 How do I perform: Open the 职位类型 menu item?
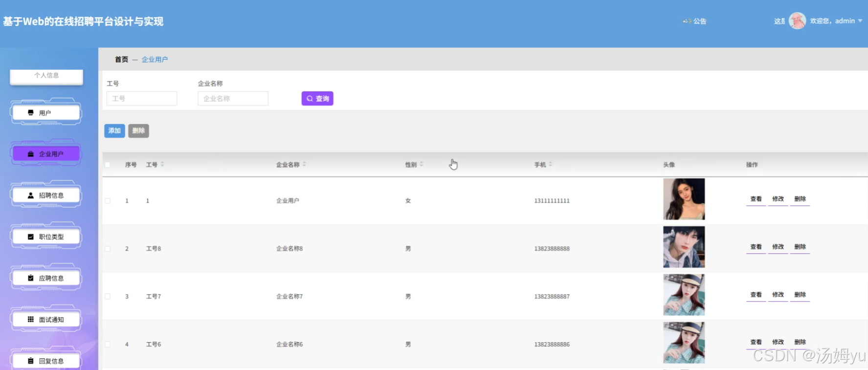click(x=46, y=237)
